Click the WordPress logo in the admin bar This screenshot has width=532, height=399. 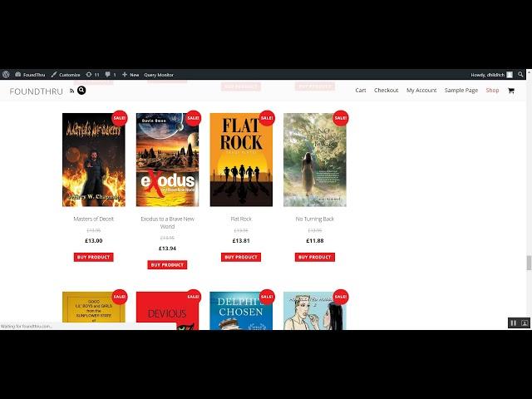click(6, 75)
